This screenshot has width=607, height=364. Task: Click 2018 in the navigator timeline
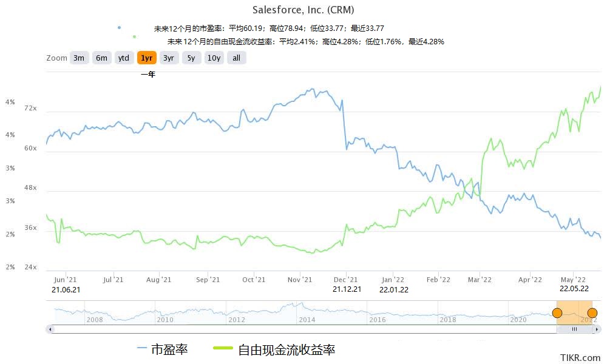pyautogui.click(x=448, y=320)
